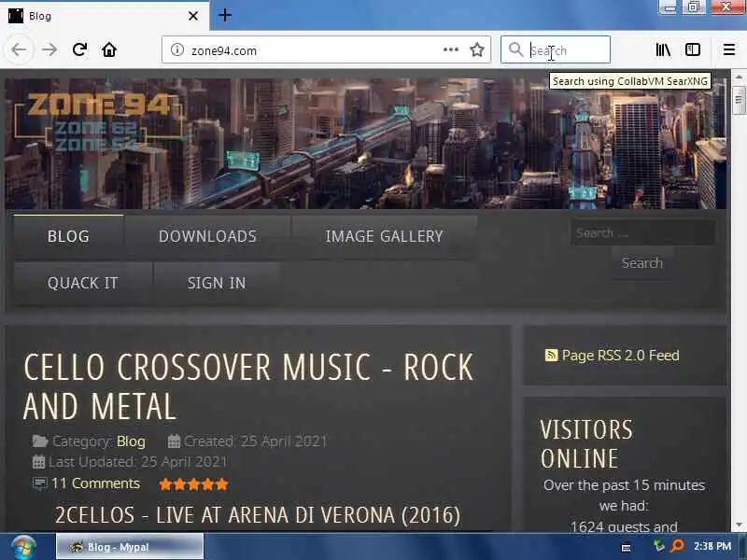747x560 pixels.
Task: Toggle the browser sidebar view
Action: point(693,49)
